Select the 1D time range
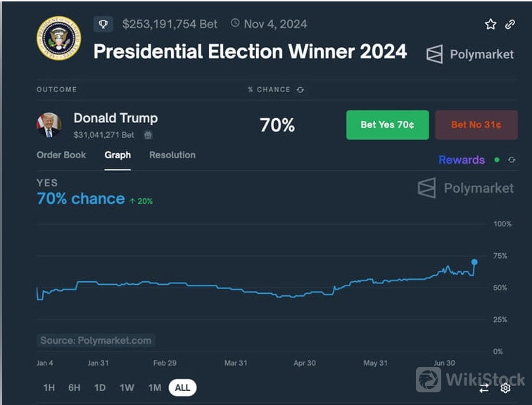 pos(100,387)
